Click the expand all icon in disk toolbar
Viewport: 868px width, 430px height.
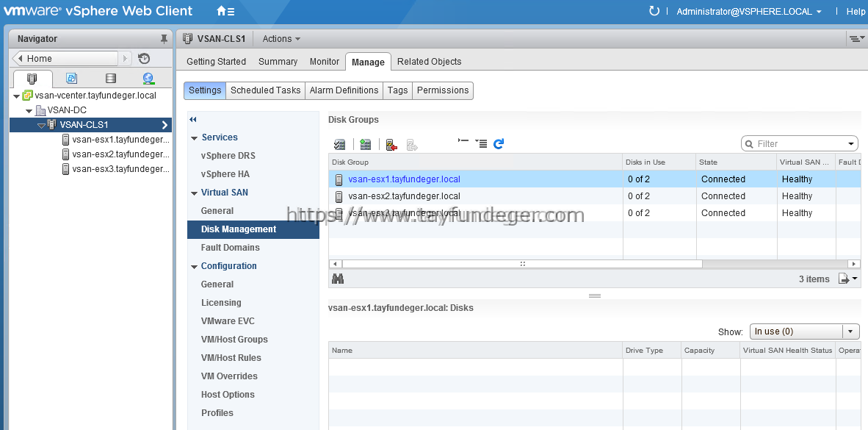tap(481, 143)
